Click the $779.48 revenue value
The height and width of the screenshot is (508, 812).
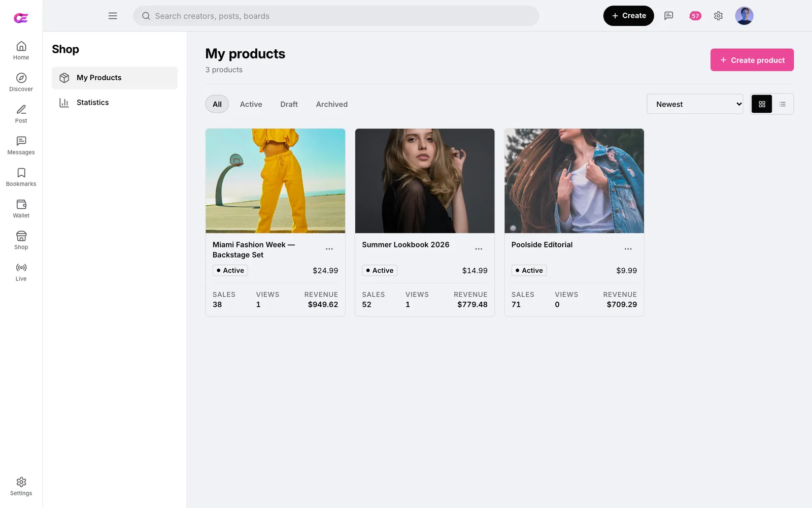[x=472, y=305]
